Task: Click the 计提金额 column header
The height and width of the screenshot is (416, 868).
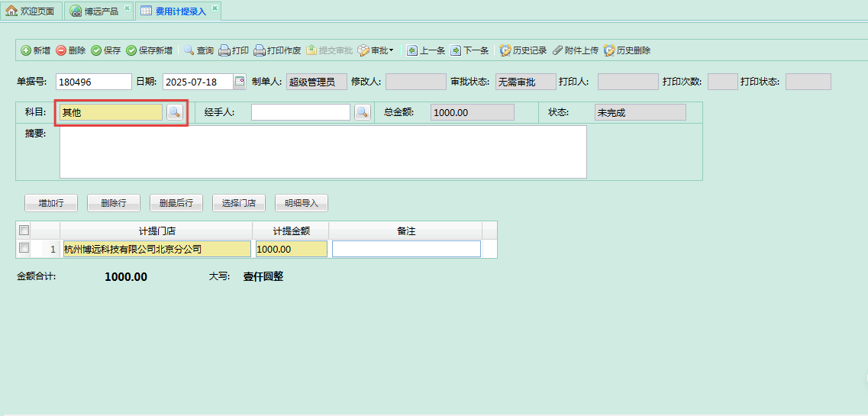Action: 291,231
